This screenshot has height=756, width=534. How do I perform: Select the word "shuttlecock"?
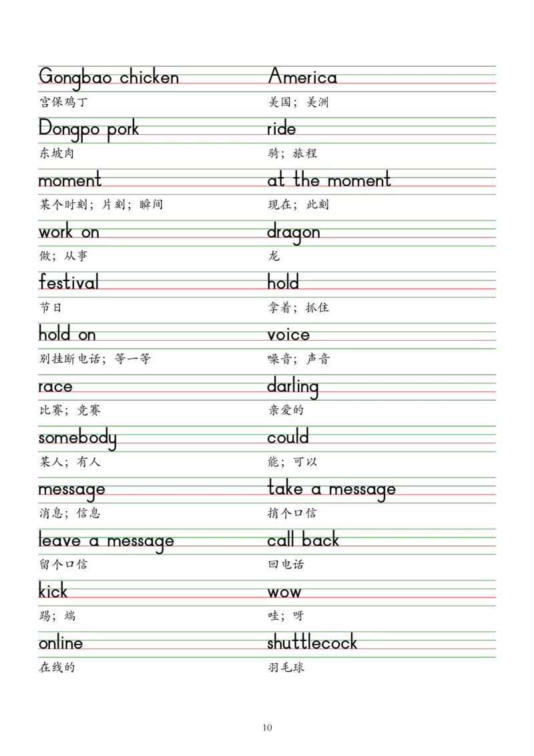pyautogui.click(x=312, y=644)
